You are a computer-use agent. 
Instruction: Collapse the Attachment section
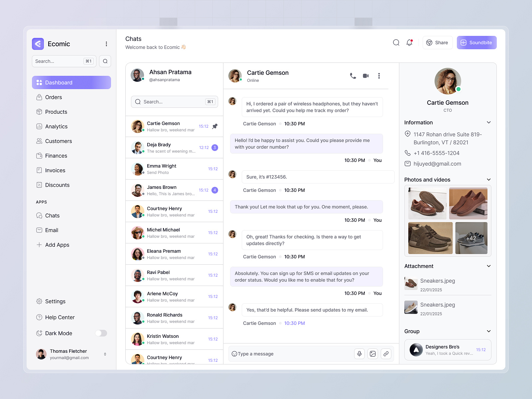(x=488, y=266)
